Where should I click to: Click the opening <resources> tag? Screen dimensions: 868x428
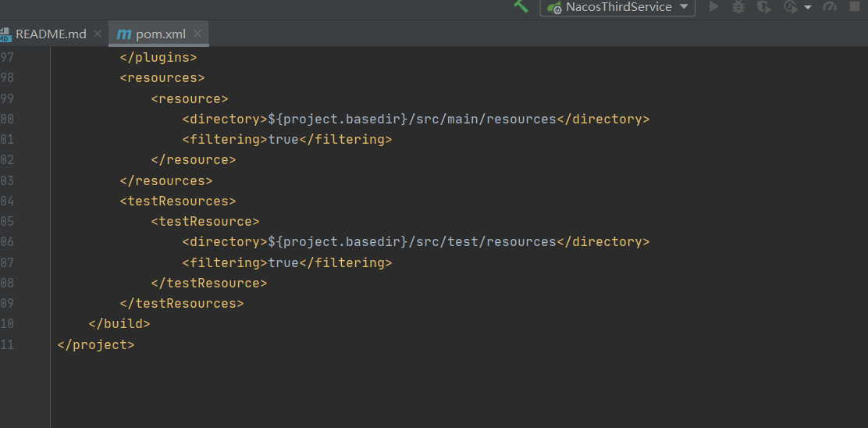pos(162,77)
